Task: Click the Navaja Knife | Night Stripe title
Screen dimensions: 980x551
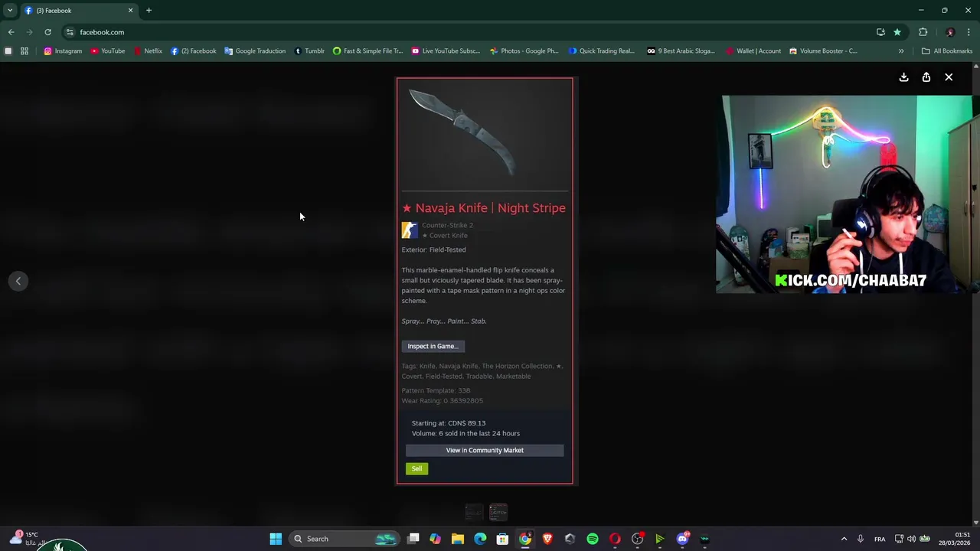Action: (484, 207)
